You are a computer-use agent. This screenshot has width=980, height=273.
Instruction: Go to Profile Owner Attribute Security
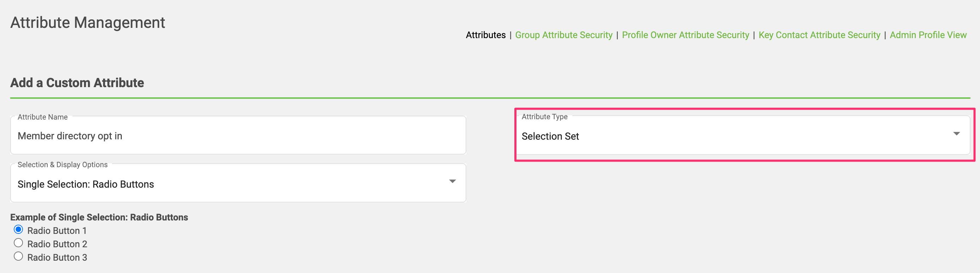coord(685,35)
